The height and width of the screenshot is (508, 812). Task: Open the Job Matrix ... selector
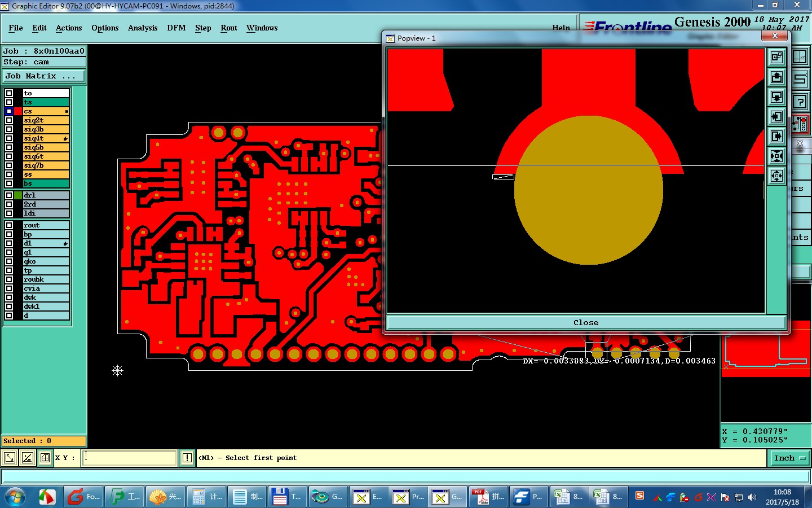click(x=45, y=76)
